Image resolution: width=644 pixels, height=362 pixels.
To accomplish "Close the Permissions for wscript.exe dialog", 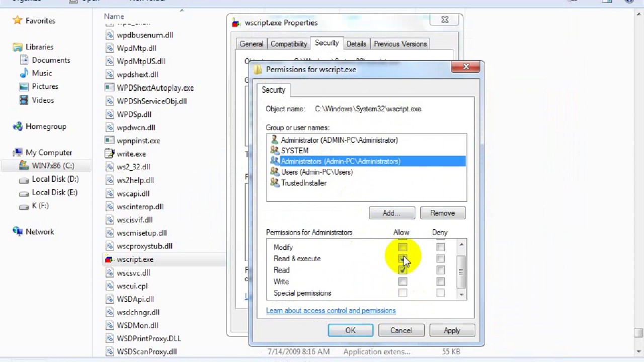I will click(x=466, y=67).
